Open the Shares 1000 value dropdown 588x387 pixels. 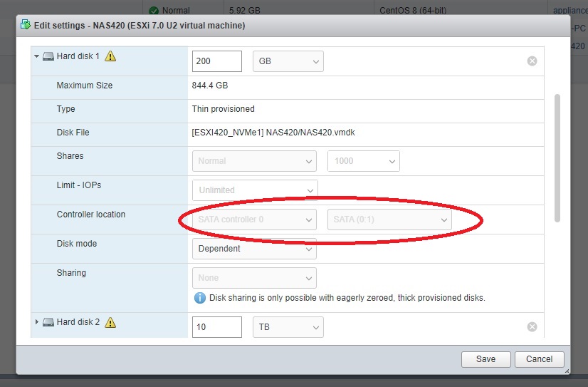click(x=363, y=161)
